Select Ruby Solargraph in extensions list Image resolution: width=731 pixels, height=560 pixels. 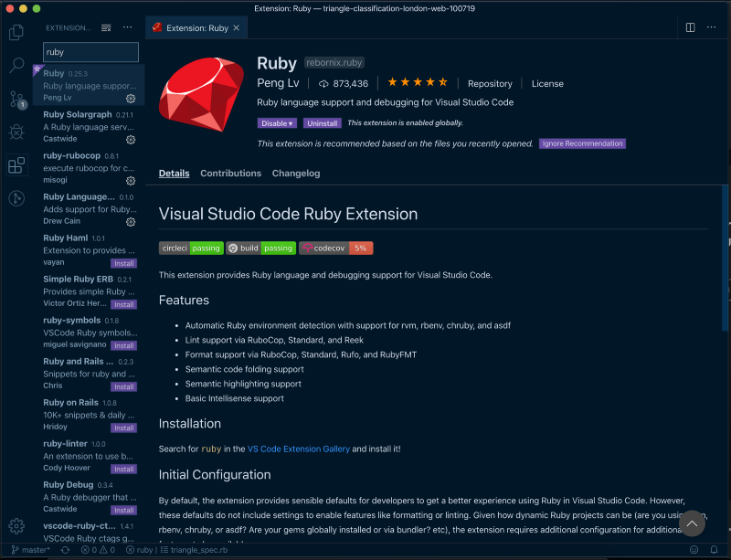pos(89,126)
